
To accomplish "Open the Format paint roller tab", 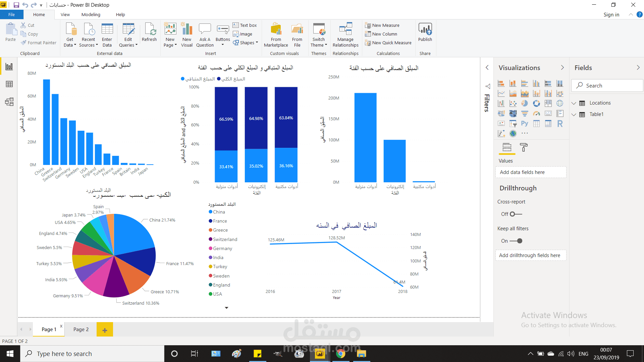I will (x=523, y=147).
